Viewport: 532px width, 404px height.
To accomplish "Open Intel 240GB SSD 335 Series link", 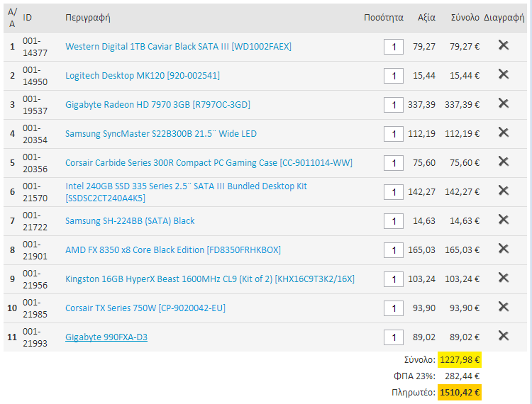I will coord(186,192).
